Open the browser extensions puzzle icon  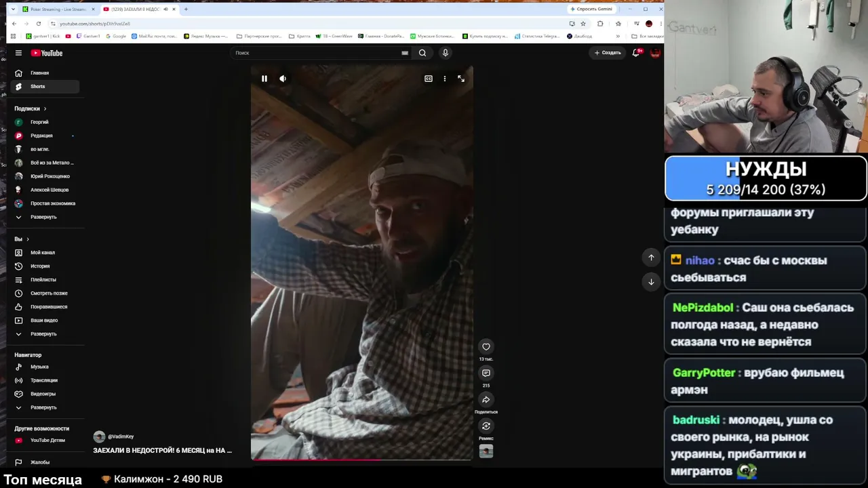click(x=600, y=23)
